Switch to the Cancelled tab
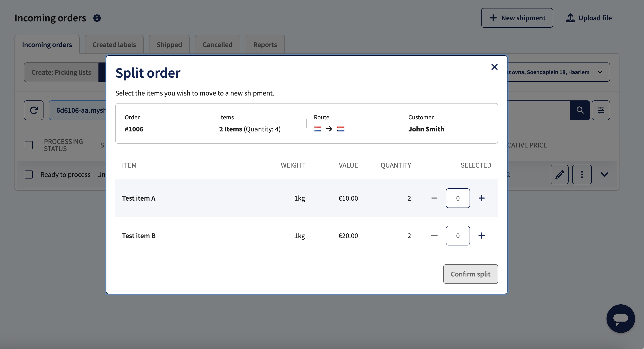 point(217,44)
